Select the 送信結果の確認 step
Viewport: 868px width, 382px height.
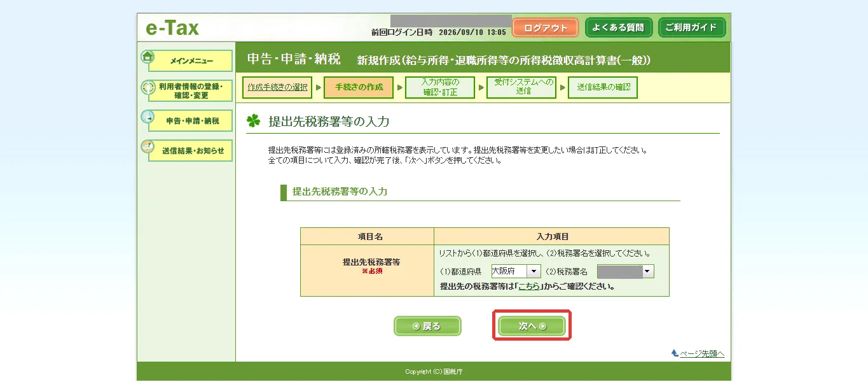[x=603, y=87]
